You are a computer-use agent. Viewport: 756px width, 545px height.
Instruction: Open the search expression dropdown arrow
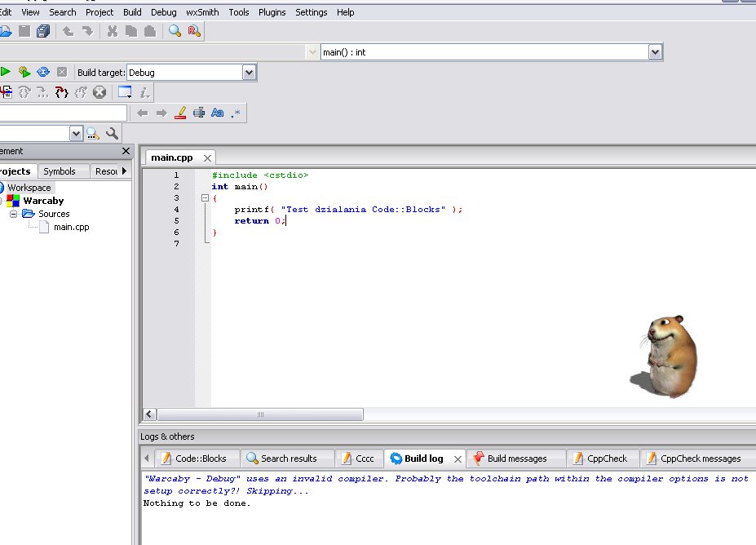76,134
